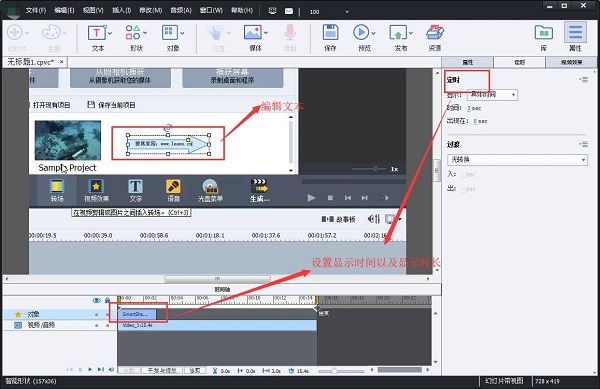Open the Library folder icon
The height and width of the screenshot is (389, 600).
coord(543,33)
